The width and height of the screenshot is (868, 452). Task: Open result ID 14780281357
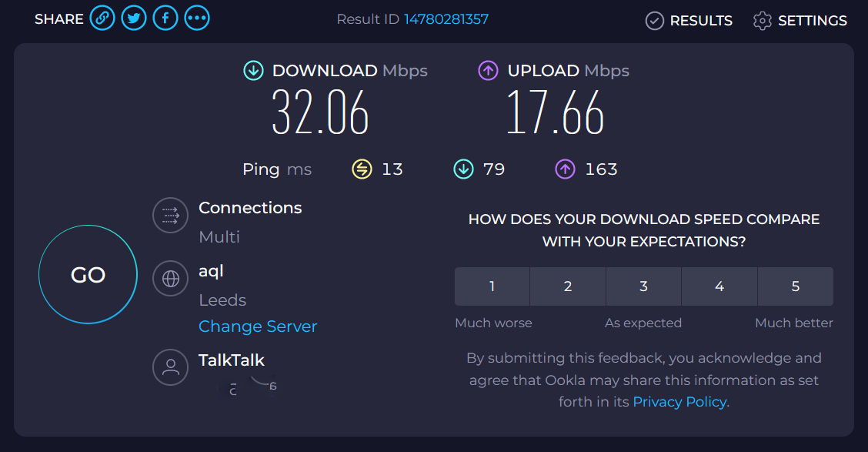(x=447, y=19)
